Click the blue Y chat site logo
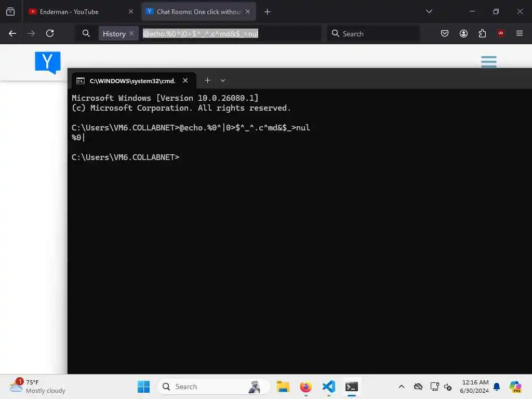This screenshot has height=399, width=532. (x=48, y=63)
